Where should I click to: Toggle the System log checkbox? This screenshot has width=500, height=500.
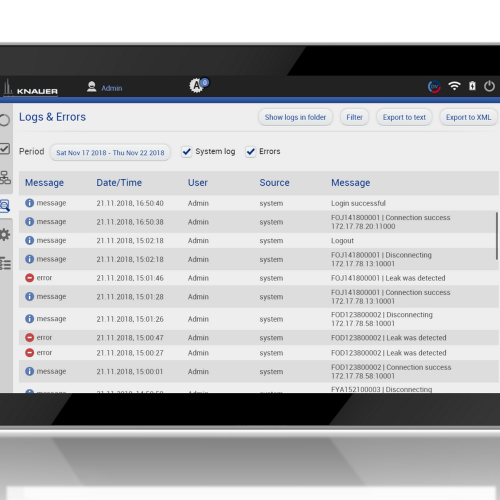187,152
